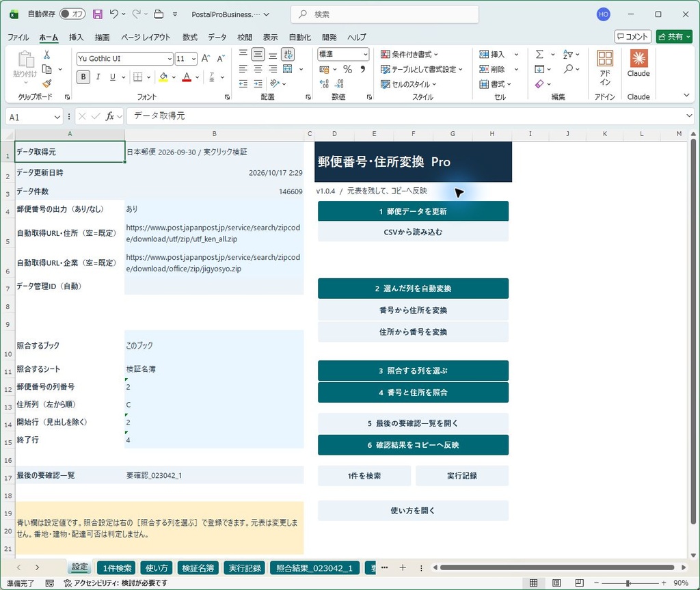The height and width of the screenshot is (590, 700).
Task: Select cell B11 containing 検証名簿
Action: (214, 369)
